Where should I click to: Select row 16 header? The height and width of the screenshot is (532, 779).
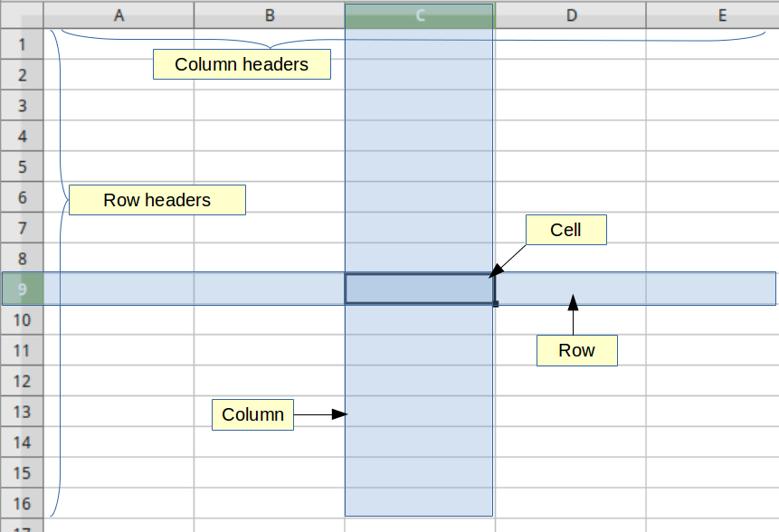pos(22,503)
